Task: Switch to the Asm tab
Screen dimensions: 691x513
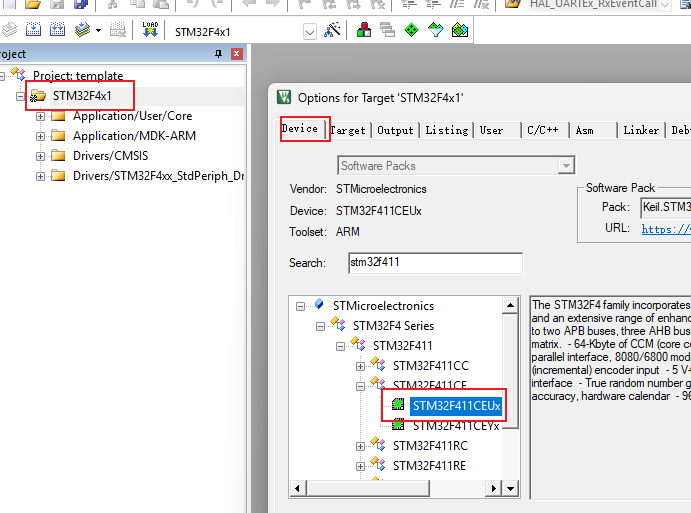Action: 592,130
